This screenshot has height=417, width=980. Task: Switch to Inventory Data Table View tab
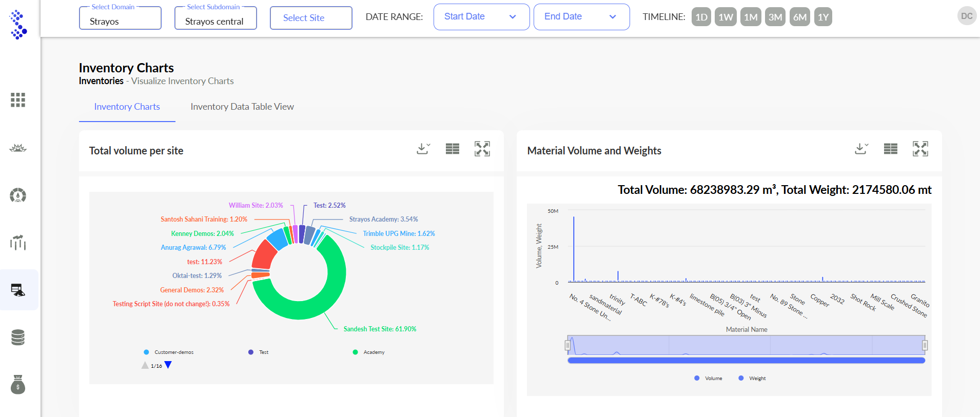242,107
